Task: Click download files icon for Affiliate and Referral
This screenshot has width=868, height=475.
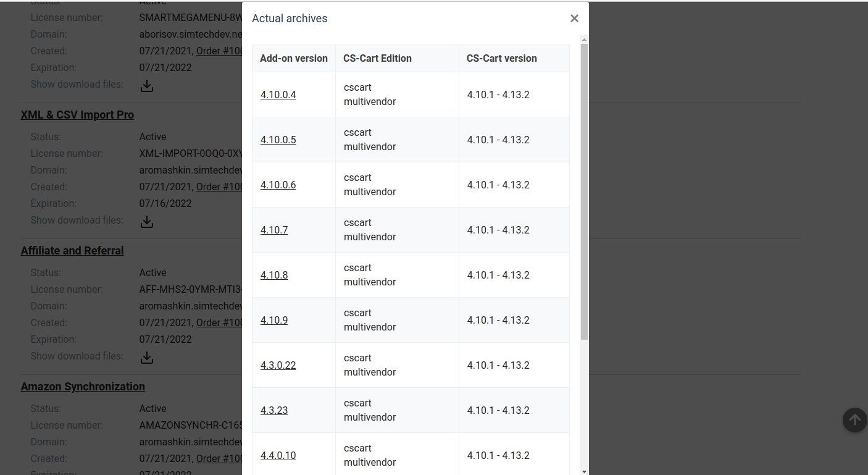Action: (146, 358)
